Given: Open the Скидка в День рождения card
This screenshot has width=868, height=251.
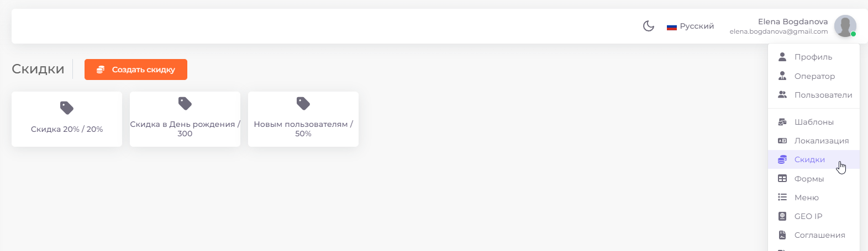Looking at the screenshot, I should [x=185, y=119].
